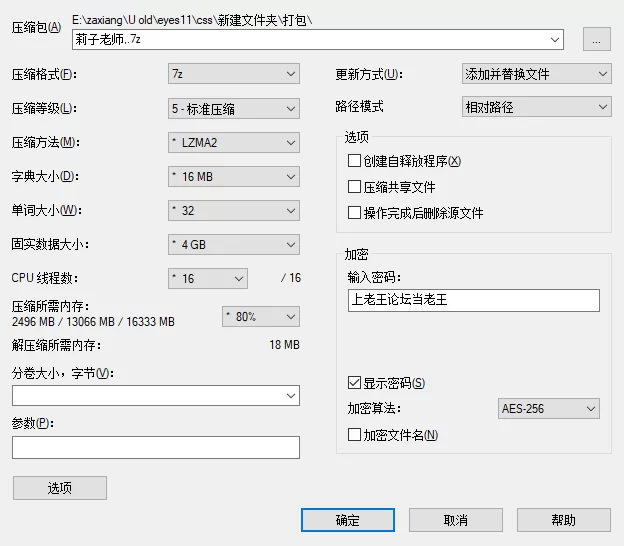This screenshot has height=546, width=624.
Task: Confirm with the 确定 button
Action: point(348,520)
